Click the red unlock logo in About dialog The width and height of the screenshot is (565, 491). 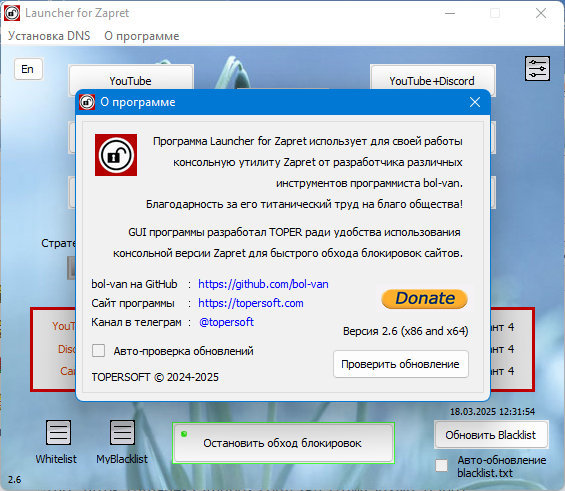pyautogui.click(x=116, y=155)
